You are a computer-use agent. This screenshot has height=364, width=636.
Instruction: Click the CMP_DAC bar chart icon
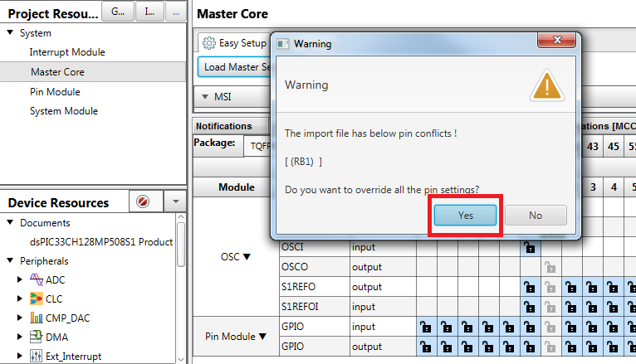[x=37, y=318]
